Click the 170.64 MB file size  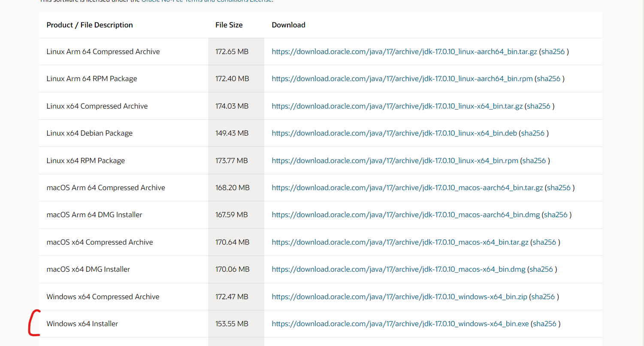pyautogui.click(x=233, y=242)
